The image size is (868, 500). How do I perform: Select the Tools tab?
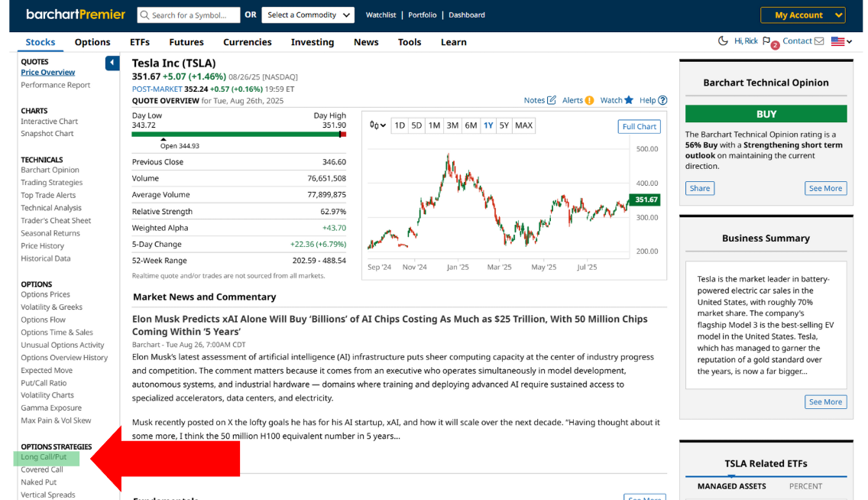coord(410,42)
